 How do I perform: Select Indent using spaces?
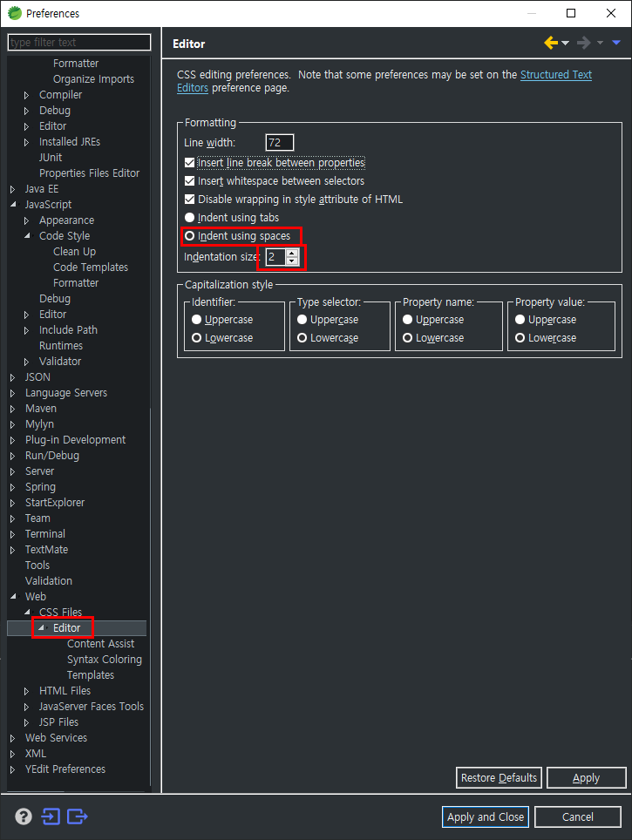[189, 236]
